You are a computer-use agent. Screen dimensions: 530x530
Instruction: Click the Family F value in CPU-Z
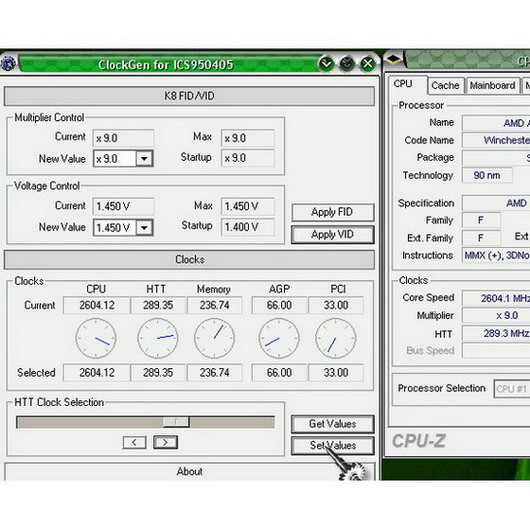pyautogui.click(x=481, y=220)
